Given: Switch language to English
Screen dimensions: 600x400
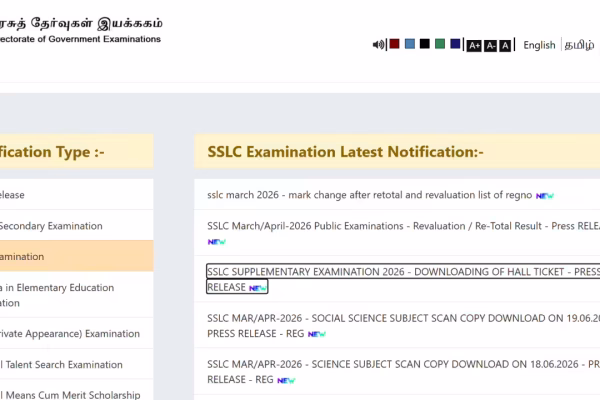Looking at the screenshot, I should 539,45.
